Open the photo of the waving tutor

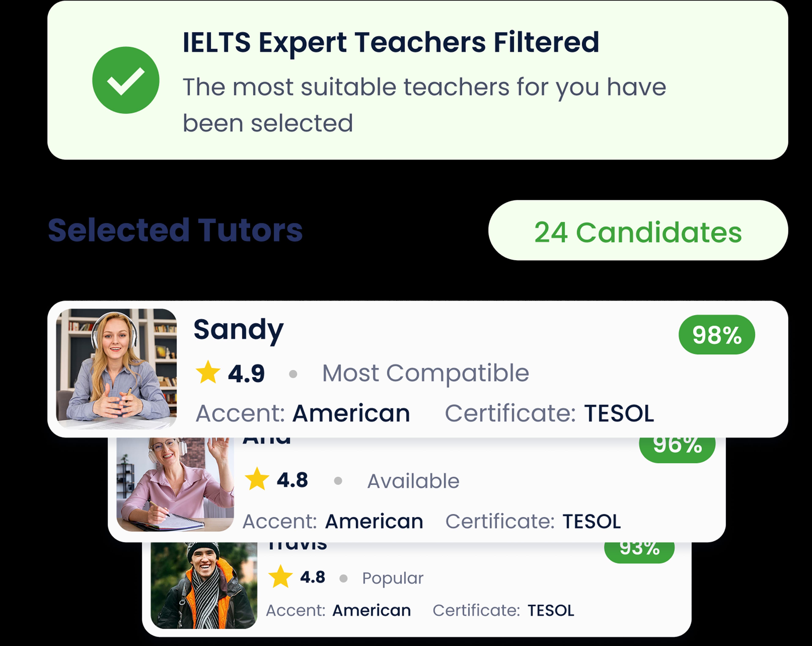click(175, 484)
